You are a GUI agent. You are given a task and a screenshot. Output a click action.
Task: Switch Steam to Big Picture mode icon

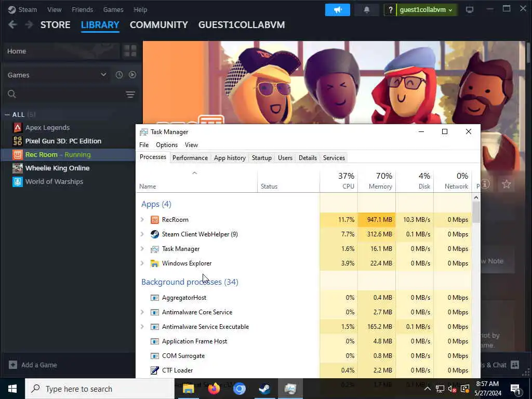tap(469, 10)
